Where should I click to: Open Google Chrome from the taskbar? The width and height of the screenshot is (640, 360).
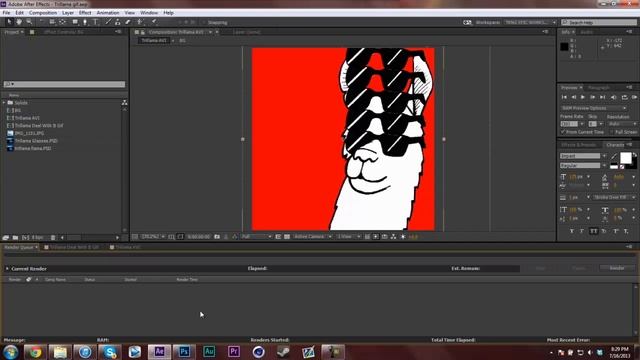[x=35, y=351]
